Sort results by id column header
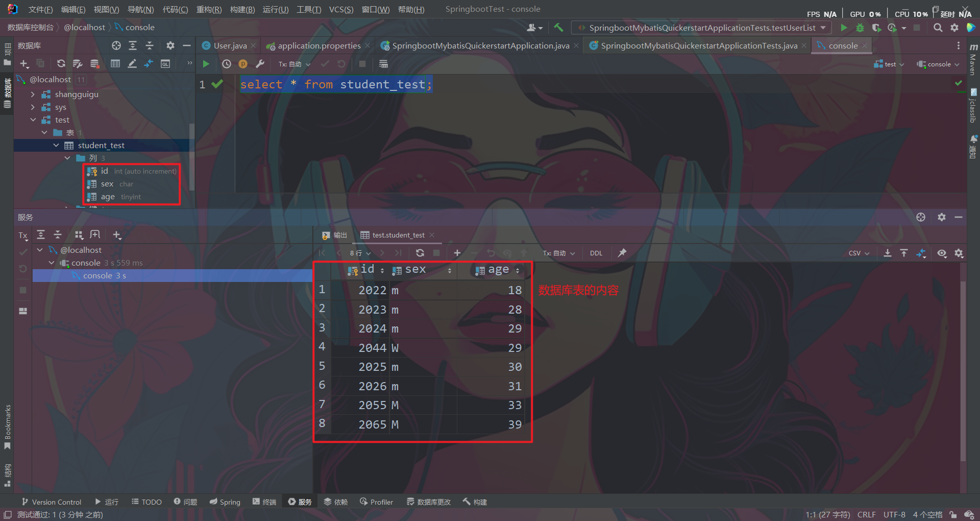 [x=366, y=270]
